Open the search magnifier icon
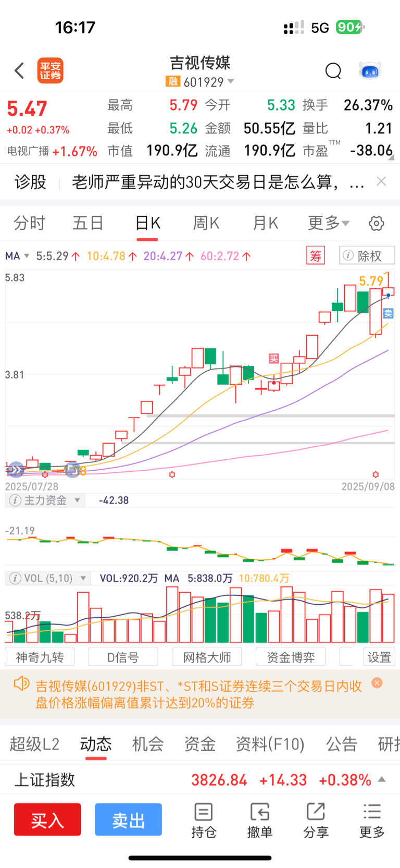Image resolution: width=400 pixels, height=868 pixels. pos(333,70)
